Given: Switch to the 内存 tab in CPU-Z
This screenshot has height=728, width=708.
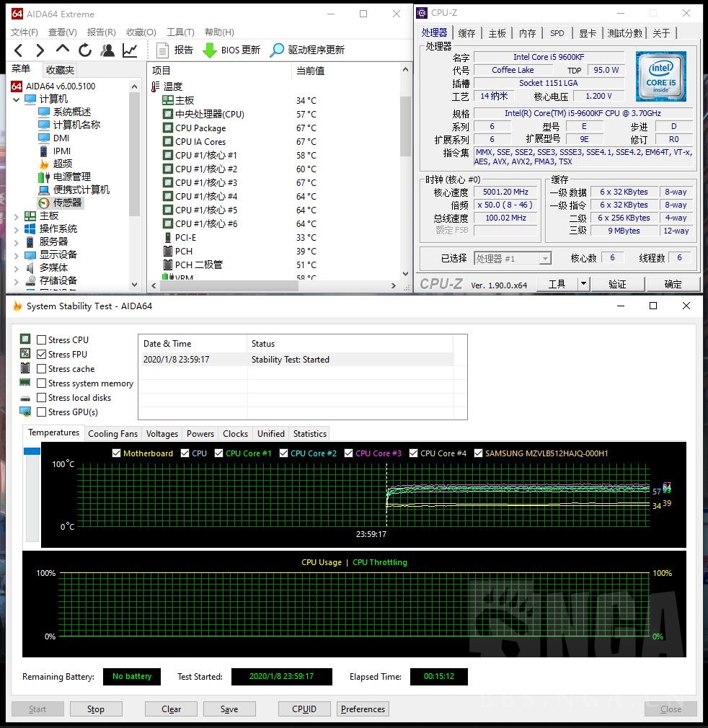Looking at the screenshot, I should click(x=527, y=32).
